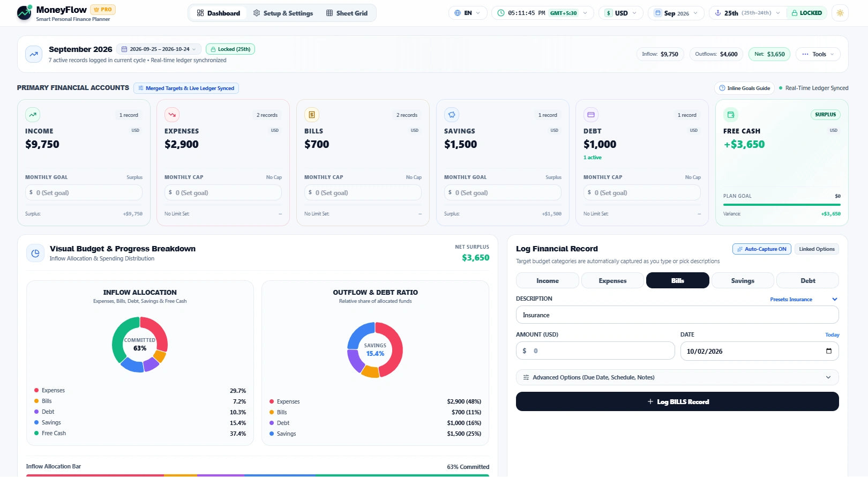
Task: Select the Bills record tab
Action: click(678, 280)
